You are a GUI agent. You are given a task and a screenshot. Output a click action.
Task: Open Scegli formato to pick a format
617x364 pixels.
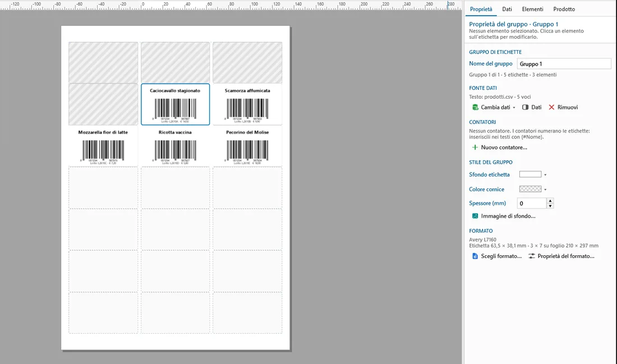coord(497,256)
